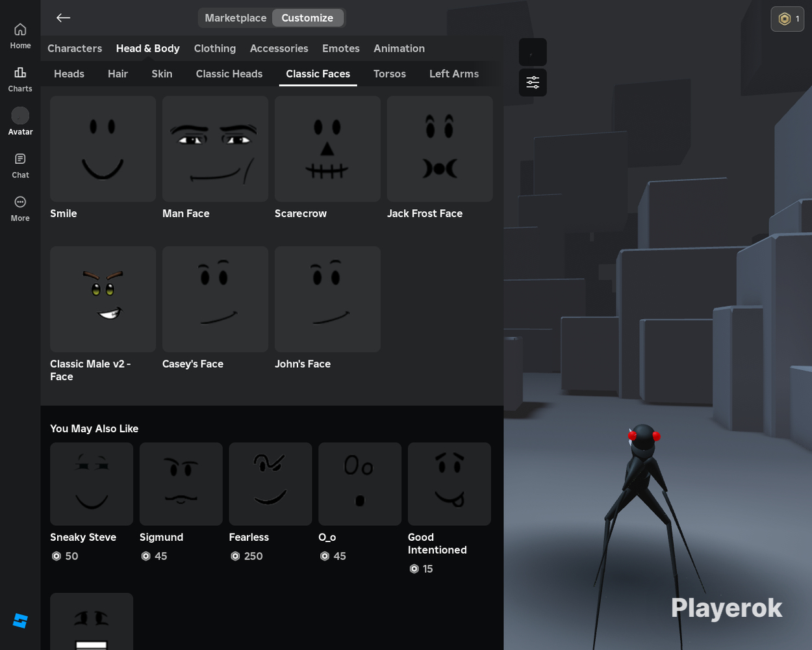Viewport: 812px width, 650px height.
Task: Switch to Customize mode
Action: [307, 18]
